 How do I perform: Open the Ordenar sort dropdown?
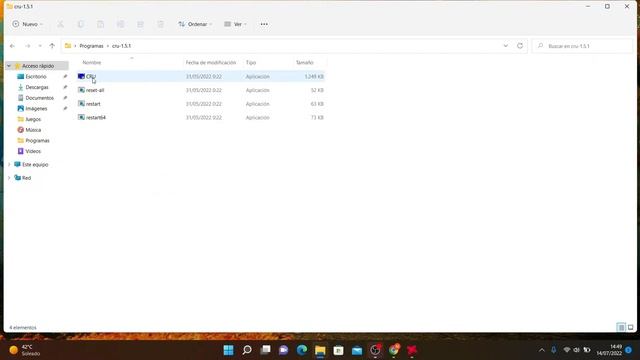(x=195, y=24)
